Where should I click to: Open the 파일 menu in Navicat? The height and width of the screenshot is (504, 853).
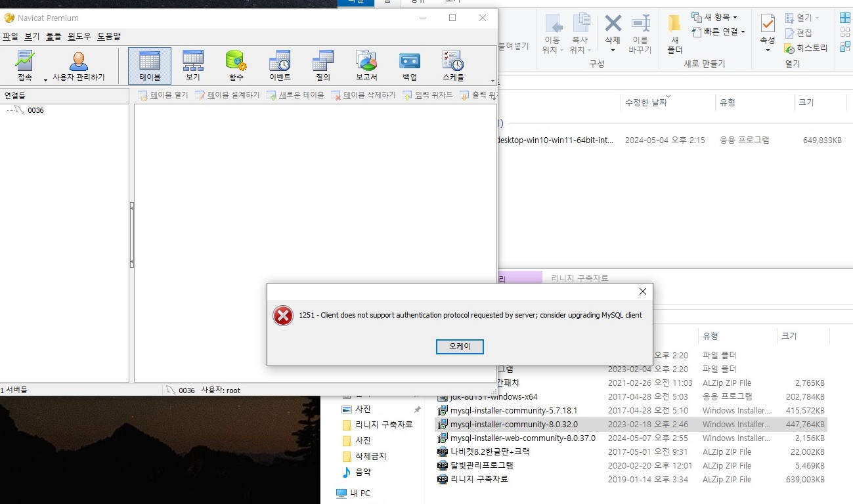coord(10,36)
